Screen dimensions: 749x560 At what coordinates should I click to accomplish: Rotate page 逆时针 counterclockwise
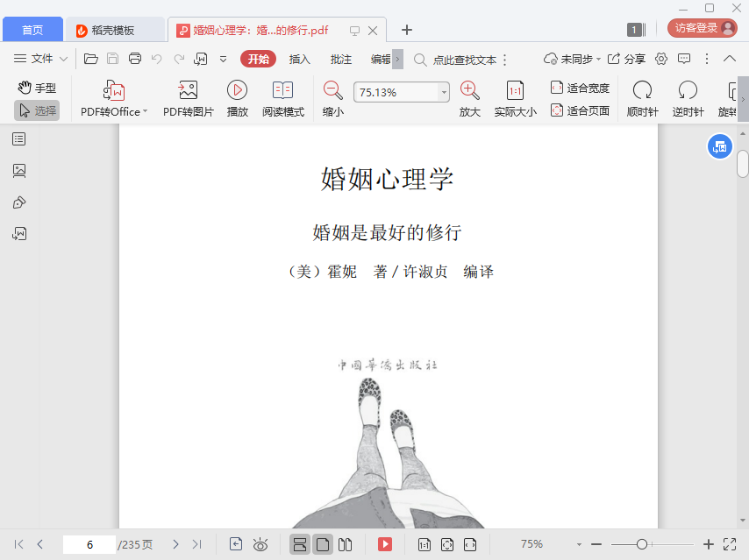coord(688,99)
